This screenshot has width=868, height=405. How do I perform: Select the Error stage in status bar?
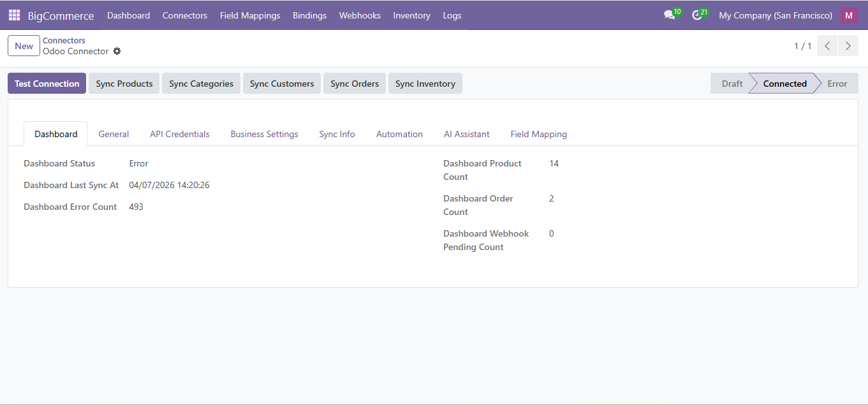coord(837,84)
